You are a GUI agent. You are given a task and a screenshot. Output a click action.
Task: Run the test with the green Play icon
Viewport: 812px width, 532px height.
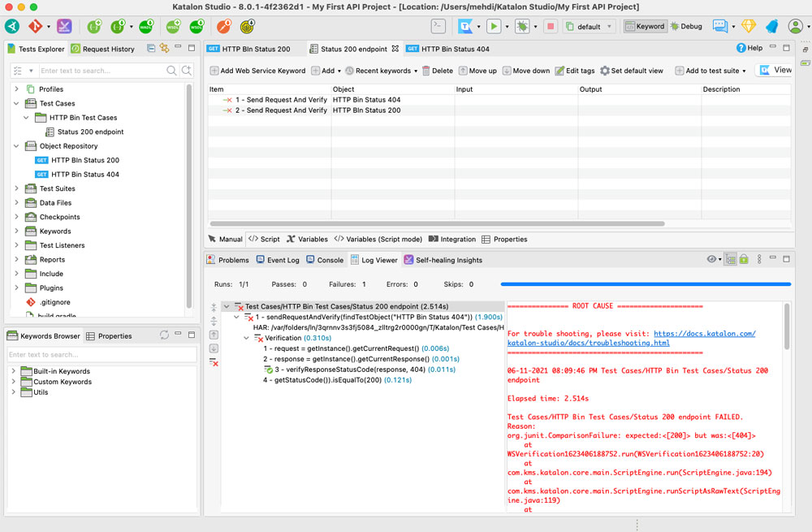coord(495,26)
